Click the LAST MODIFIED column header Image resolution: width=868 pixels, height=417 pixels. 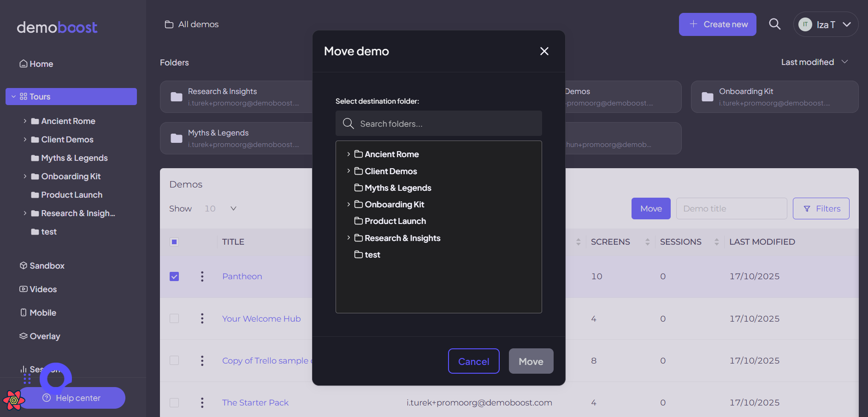(762, 242)
